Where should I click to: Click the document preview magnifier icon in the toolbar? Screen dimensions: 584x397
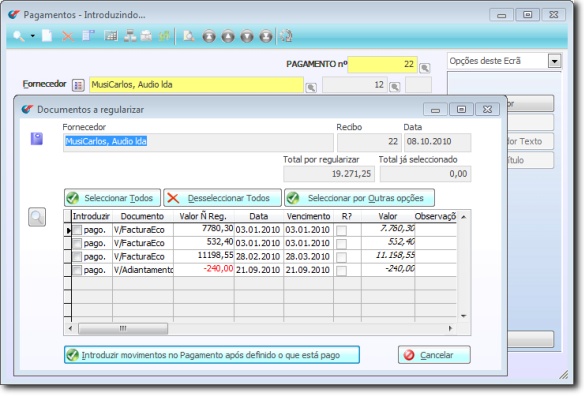tap(189, 36)
